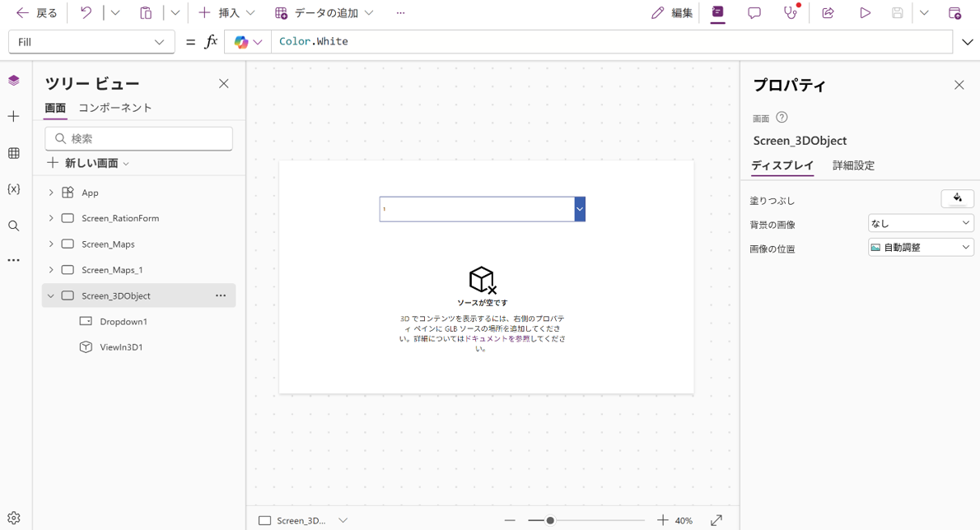Open the data table icon in left sidebar
This screenshot has width=980, height=530.
pyautogui.click(x=14, y=153)
